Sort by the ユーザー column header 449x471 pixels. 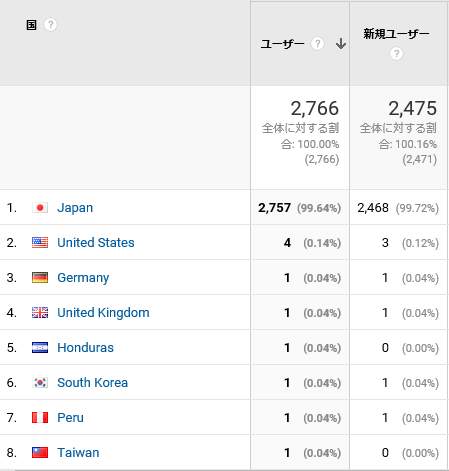tap(282, 44)
